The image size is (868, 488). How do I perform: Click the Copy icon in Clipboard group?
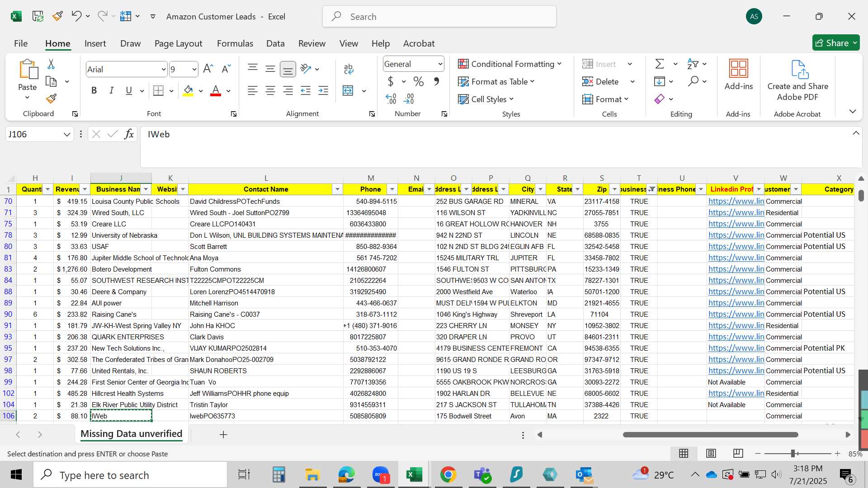point(51,81)
